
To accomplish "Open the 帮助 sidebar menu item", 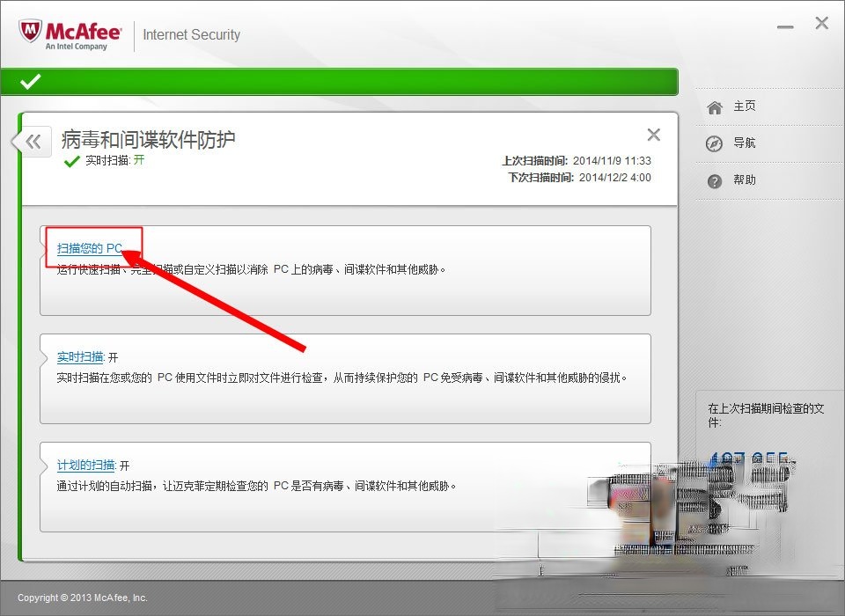I will click(x=746, y=180).
